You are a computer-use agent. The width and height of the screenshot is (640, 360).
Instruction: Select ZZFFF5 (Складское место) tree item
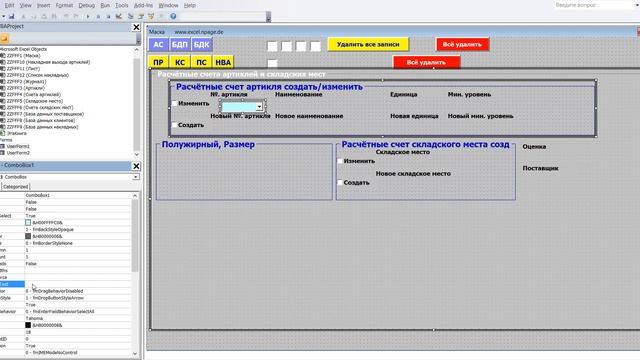(35, 101)
